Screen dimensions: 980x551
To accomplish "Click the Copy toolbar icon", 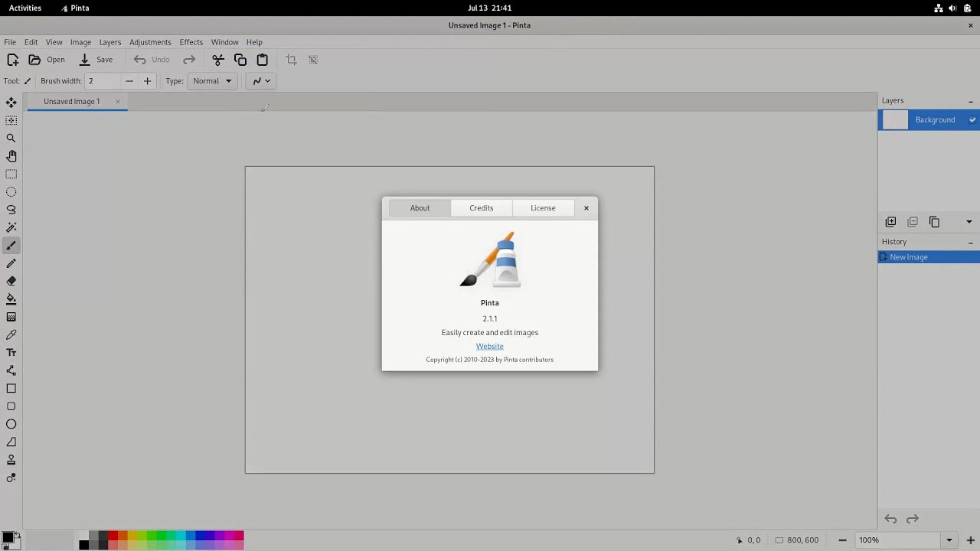I will coord(240,60).
